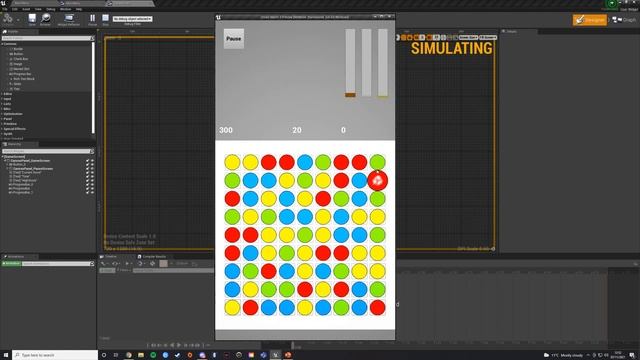Image resolution: width=640 pixels, height=360 pixels.
Task: Stop the simulation from the editor toolbar
Action: tap(105, 19)
